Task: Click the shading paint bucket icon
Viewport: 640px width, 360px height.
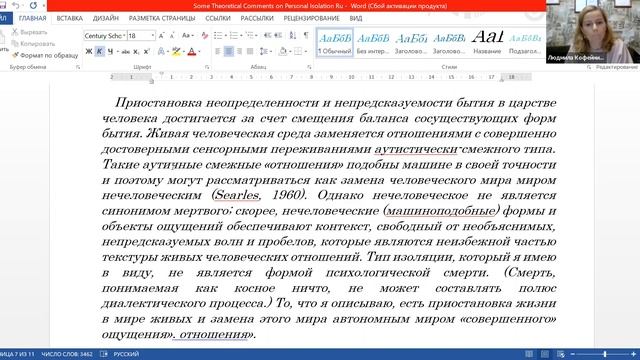Action: [283, 51]
